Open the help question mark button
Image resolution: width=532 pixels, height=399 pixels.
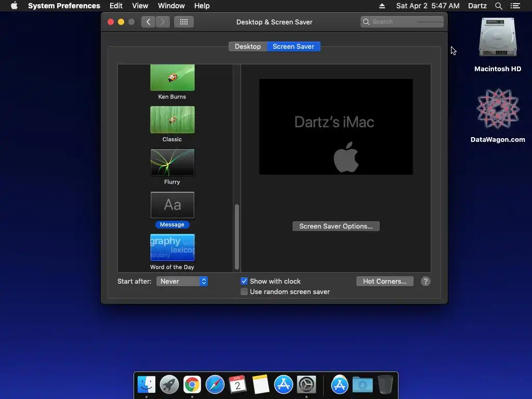[x=425, y=281]
